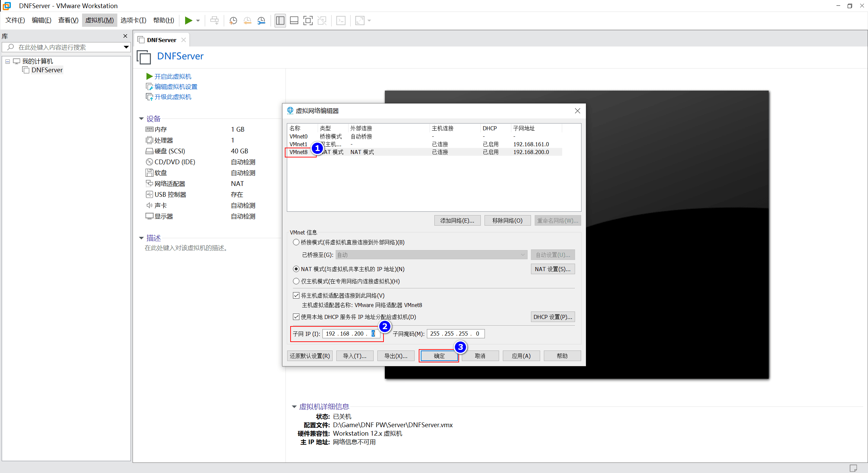Click the 子网掩码 input field
The image size is (868, 473).
[455, 334]
